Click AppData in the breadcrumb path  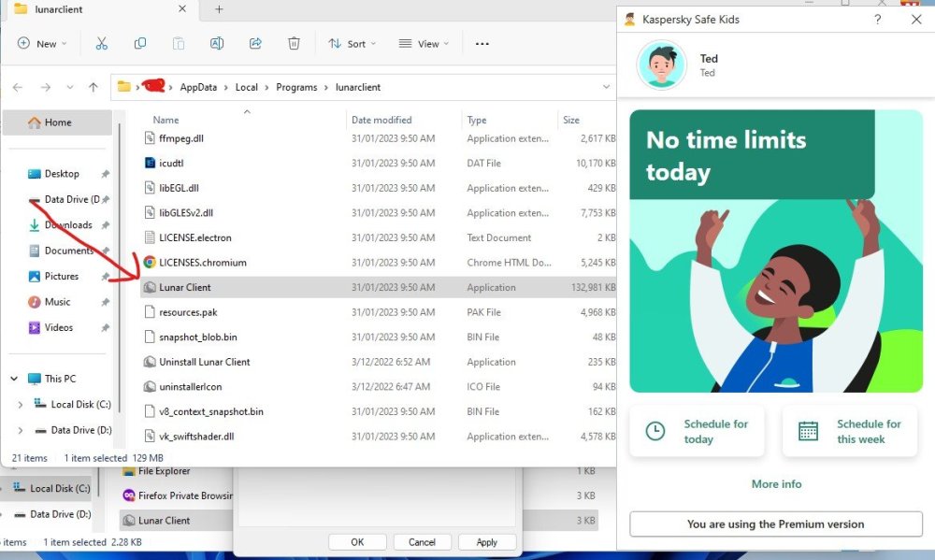point(198,87)
